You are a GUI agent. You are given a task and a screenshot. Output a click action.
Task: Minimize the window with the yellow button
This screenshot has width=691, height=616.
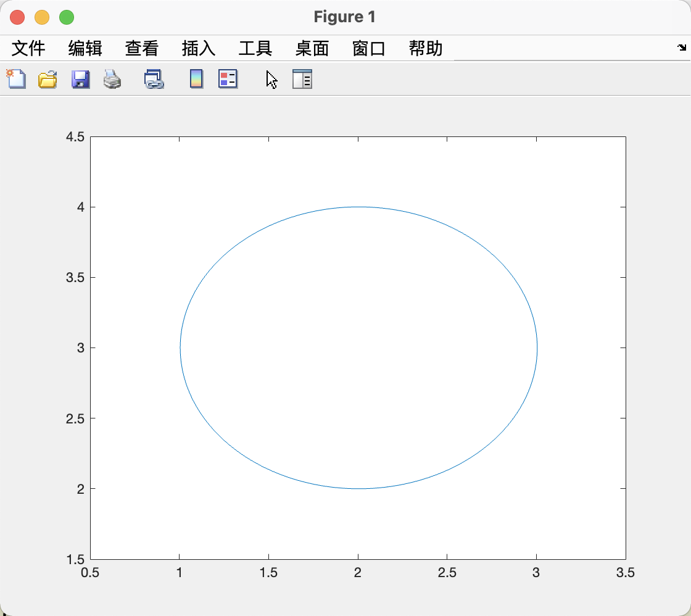point(42,17)
